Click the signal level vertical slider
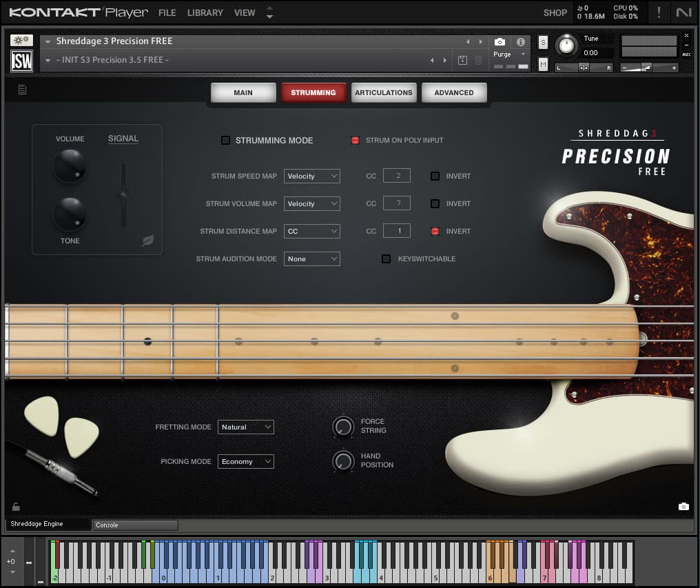This screenshot has height=588, width=700. [x=123, y=195]
